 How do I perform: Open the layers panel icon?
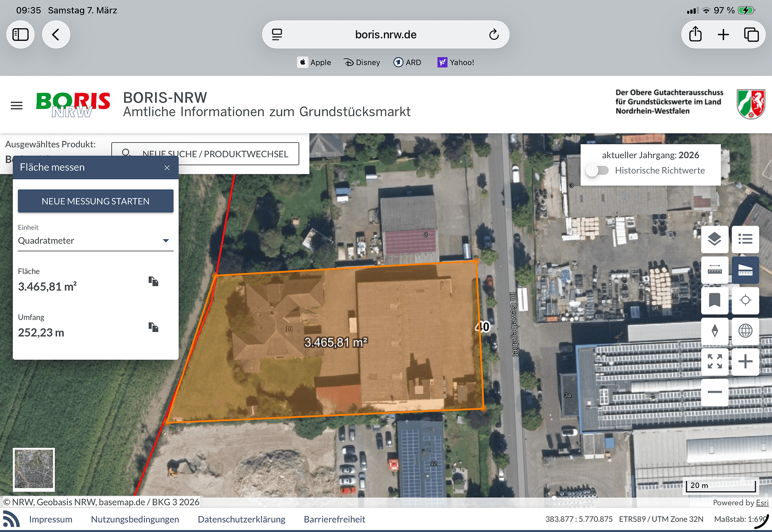pos(714,239)
